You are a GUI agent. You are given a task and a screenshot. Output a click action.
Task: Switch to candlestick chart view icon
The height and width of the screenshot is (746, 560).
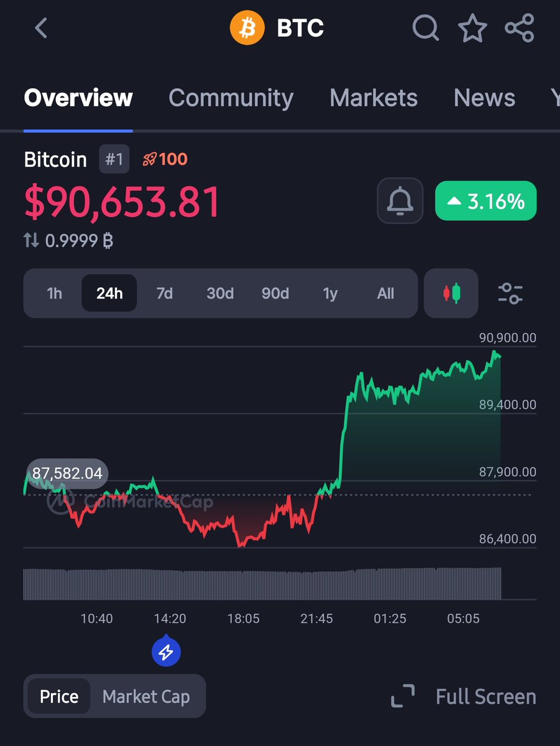point(451,293)
